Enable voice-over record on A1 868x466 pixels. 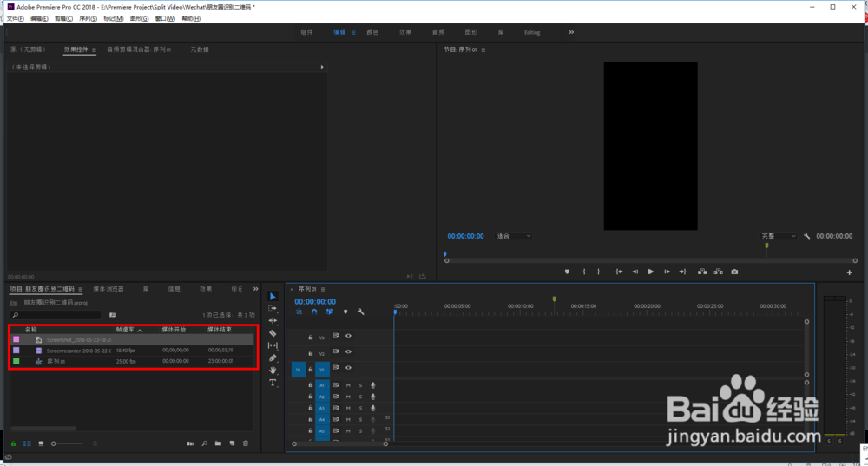[372, 385]
